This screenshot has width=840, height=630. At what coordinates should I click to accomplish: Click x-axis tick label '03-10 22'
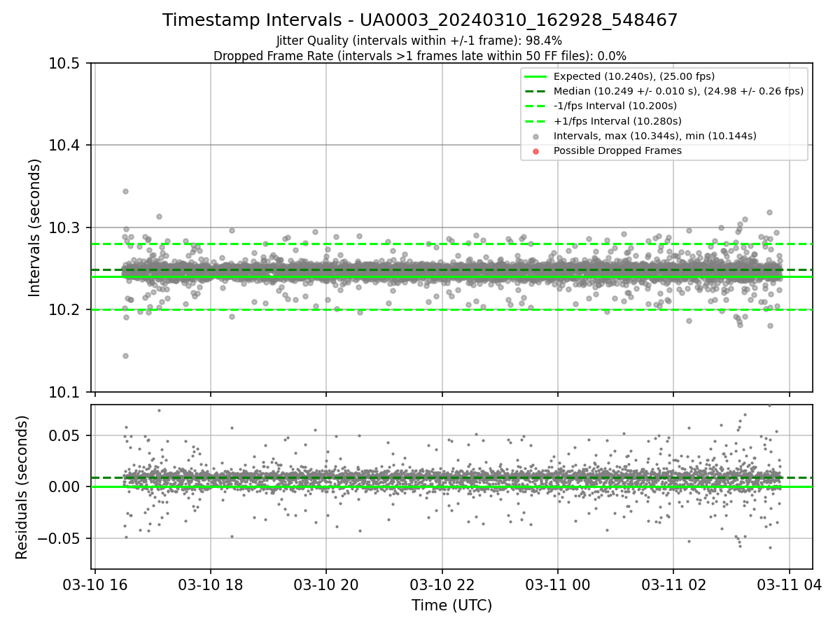[442, 584]
